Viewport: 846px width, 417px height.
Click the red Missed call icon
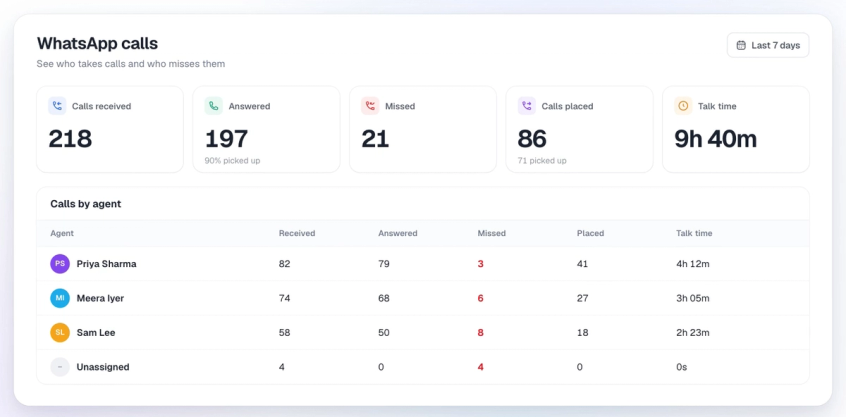coord(370,106)
